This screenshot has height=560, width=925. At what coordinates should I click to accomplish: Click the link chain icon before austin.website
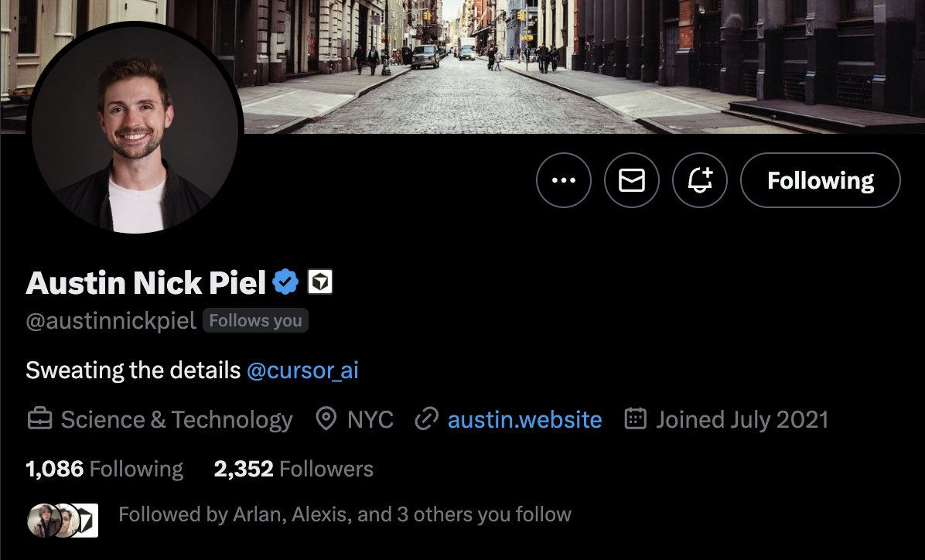point(426,419)
